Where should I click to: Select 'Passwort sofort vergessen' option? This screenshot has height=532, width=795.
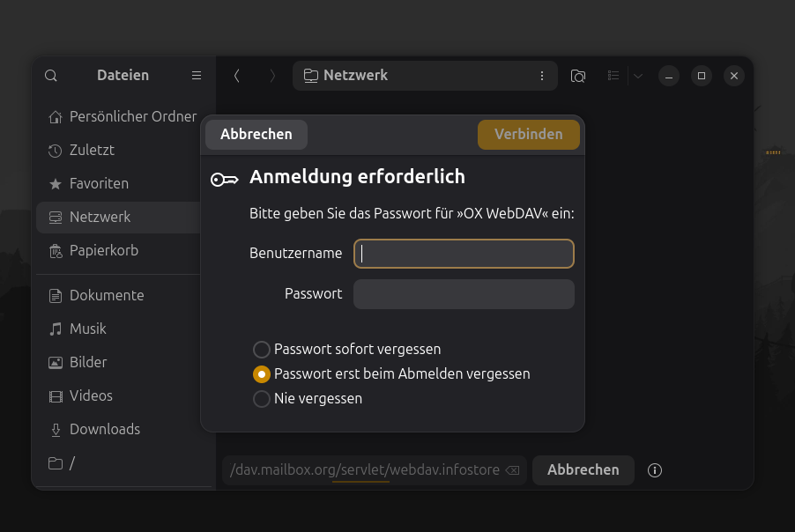pos(262,350)
